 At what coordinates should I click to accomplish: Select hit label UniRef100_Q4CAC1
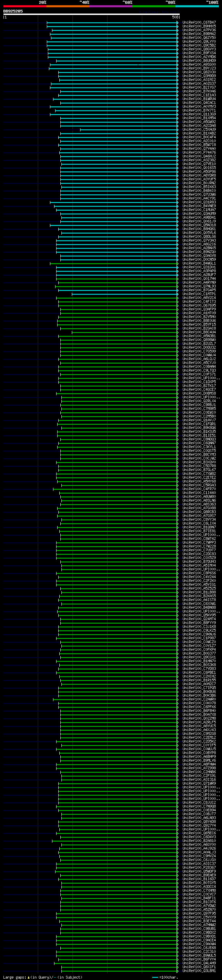199,103
